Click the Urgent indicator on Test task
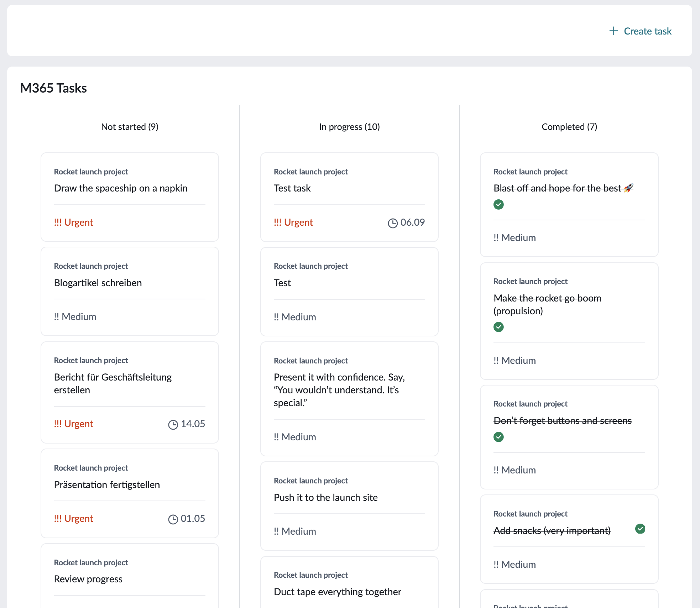The height and width of the screenshot is (608, 700). tap(293, 222)
